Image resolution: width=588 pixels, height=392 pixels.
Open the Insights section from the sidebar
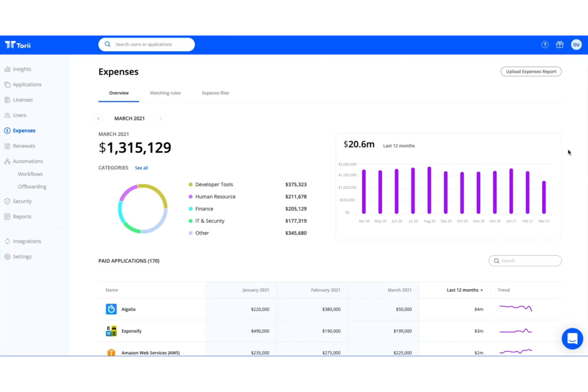(7, 69)
